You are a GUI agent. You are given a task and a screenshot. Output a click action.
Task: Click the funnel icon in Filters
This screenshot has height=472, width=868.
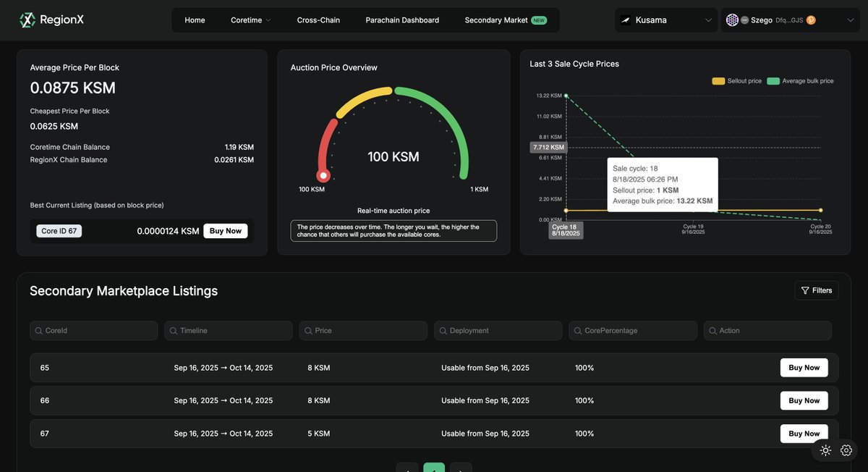[x=805, y=290]
